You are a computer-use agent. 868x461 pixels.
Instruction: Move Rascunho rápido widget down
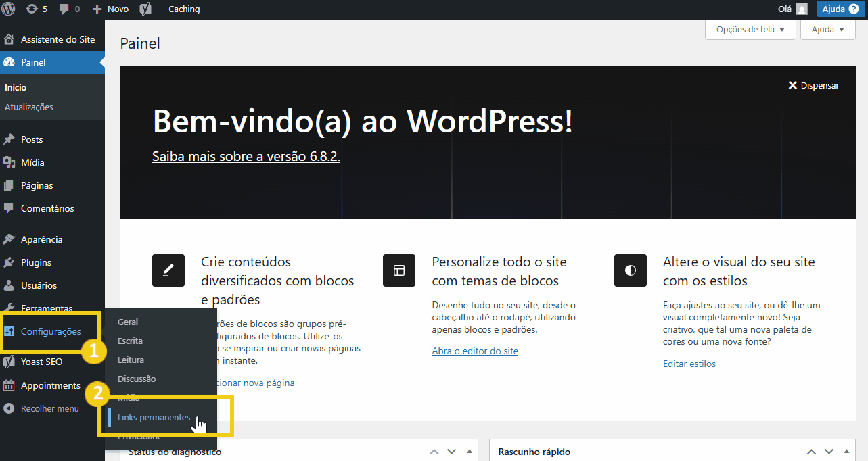[829, 452]
